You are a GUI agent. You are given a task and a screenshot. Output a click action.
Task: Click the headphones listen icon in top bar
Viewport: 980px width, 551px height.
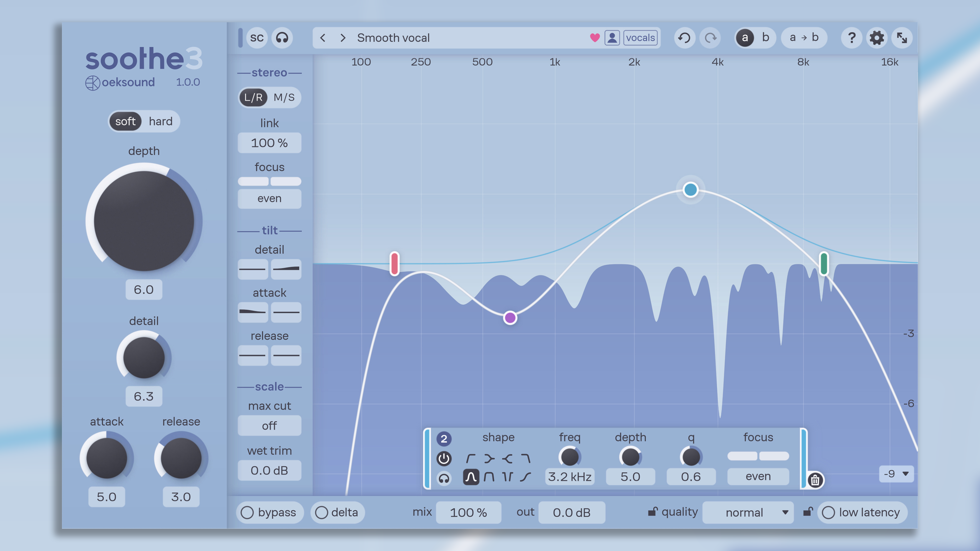click(282, 38)
